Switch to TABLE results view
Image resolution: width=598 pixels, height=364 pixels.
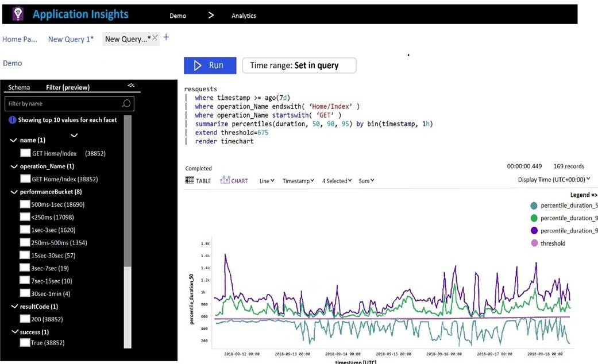click(x=198, y=181)
